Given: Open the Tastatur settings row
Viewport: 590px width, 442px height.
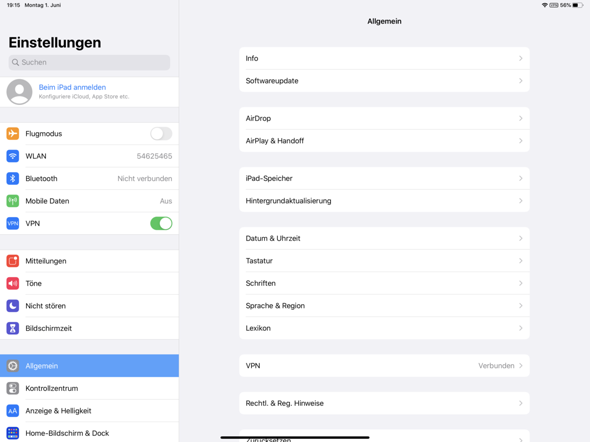Looking at the screenshot, I should 384,261.
